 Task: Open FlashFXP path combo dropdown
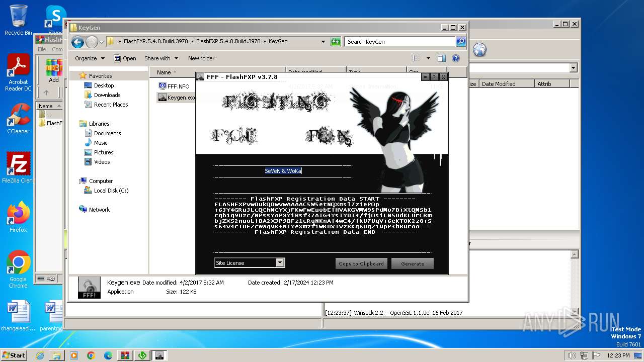[573, 68]
